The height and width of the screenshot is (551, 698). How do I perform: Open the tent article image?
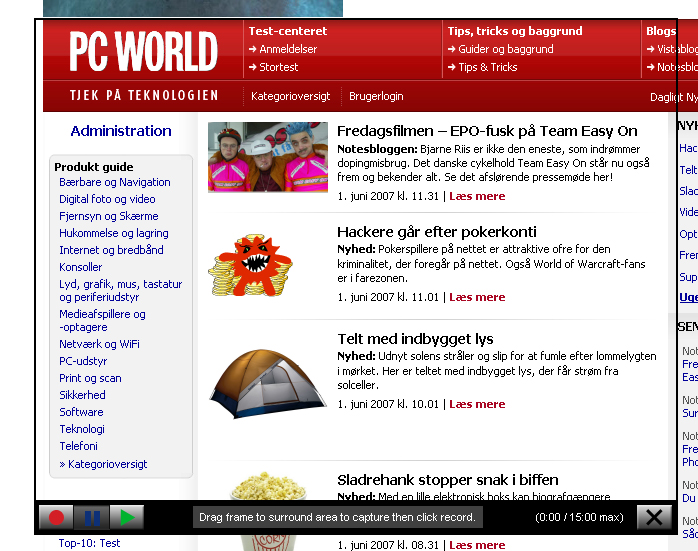pyautogui.click(x=268, y=384)
